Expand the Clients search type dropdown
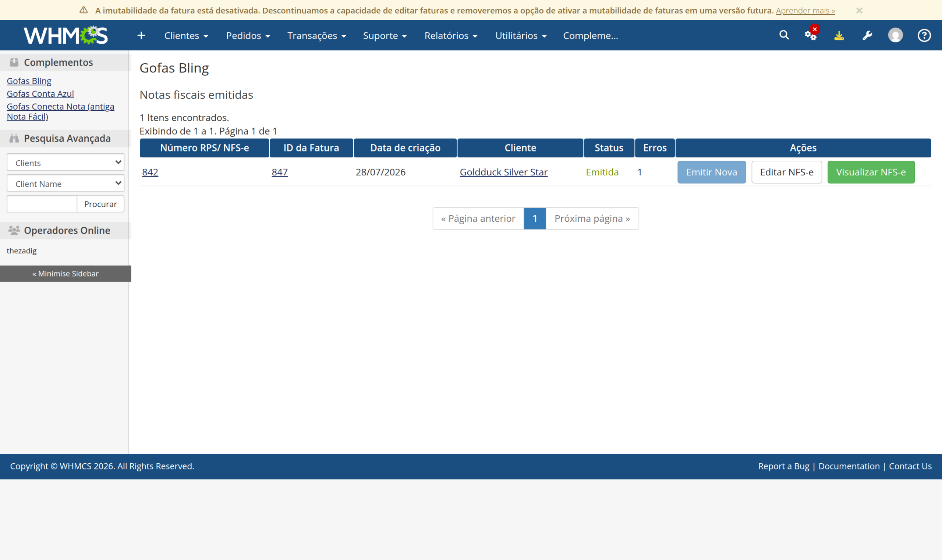Screen dimensions: 942x560 [x=65, y=162]
